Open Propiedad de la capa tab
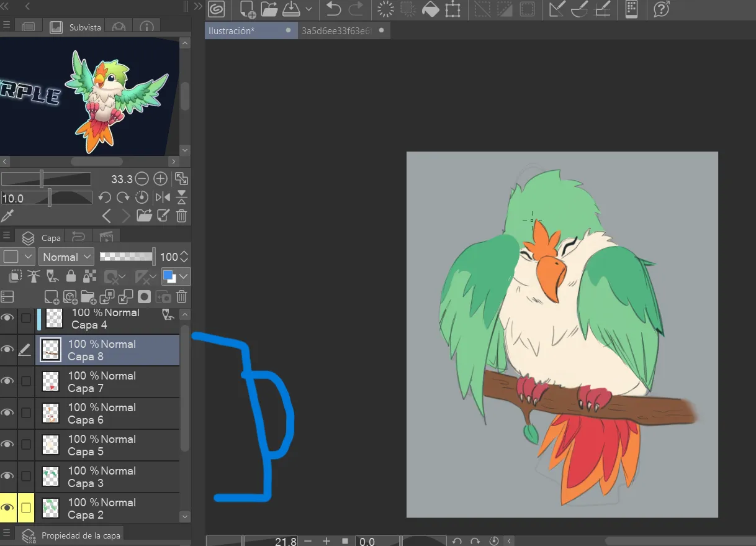The width and height of the screenshot is (756, 546). [70, 535]
